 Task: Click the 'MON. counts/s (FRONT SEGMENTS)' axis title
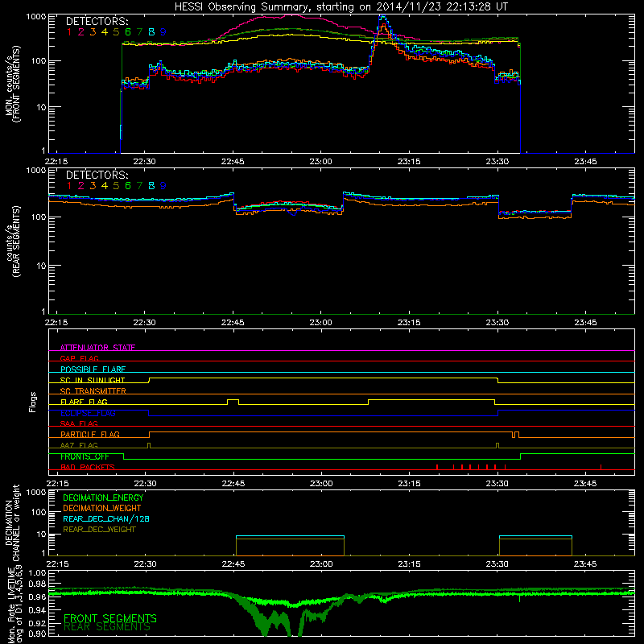click(12, 84)
